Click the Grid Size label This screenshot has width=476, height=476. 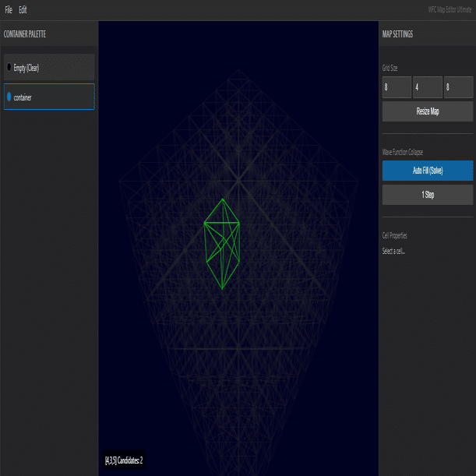390,68
